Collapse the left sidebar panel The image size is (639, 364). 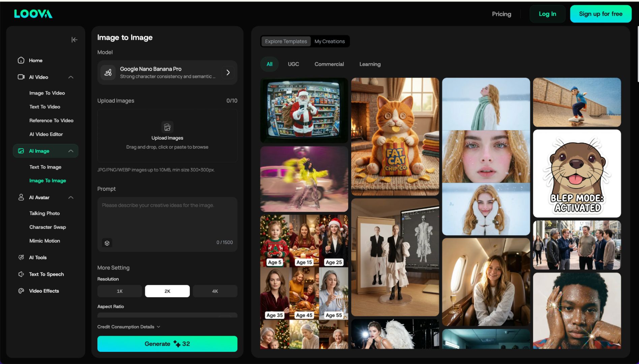74,40
